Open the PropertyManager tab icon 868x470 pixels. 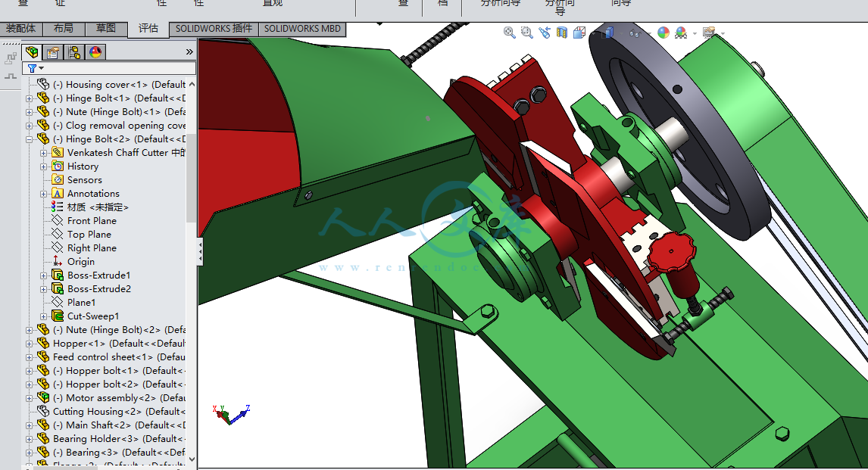pos(53,52)
